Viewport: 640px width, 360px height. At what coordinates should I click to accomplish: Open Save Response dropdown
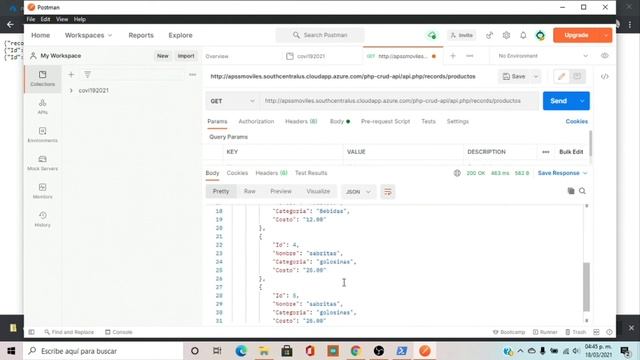point(562,173)
